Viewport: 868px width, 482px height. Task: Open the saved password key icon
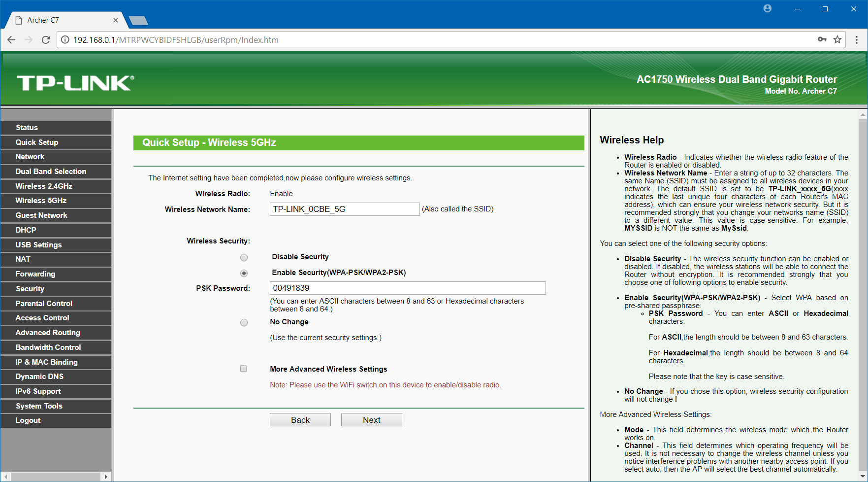click(x=822, y=39)
